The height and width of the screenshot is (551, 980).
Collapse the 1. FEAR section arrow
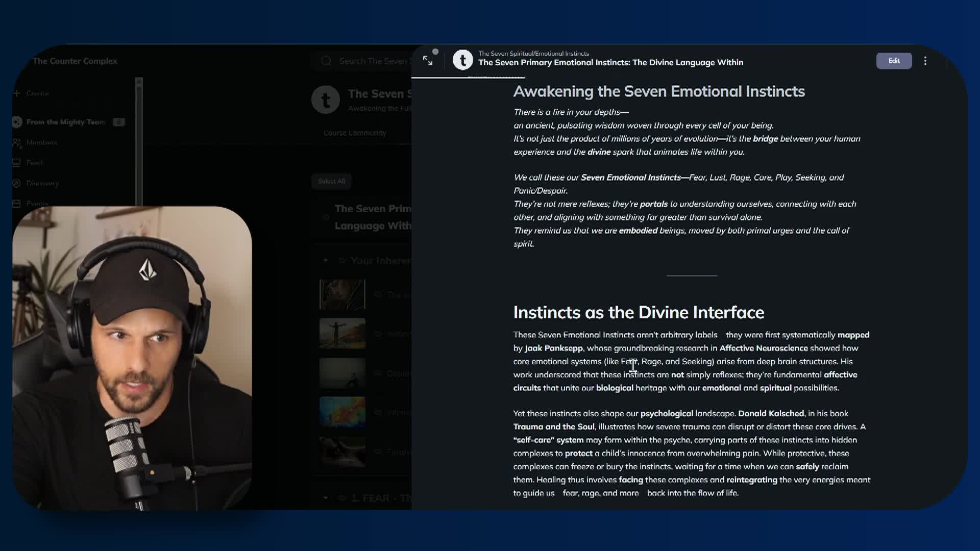[x=326, y=498]
